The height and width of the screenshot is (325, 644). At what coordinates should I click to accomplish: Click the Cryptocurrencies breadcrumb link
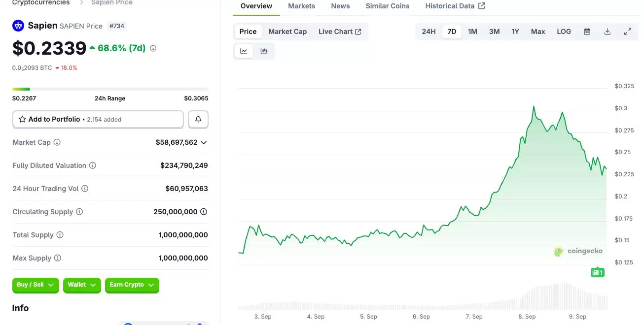click(40, 2)
